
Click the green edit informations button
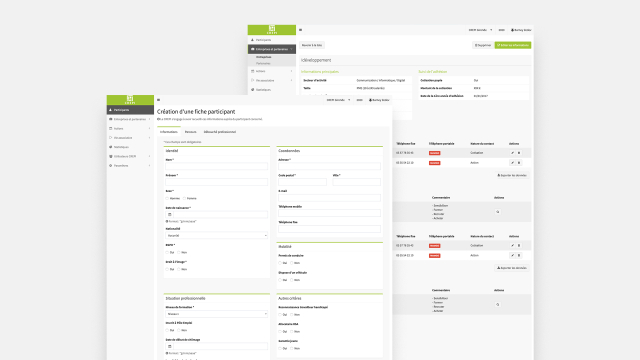pos(513,45)
